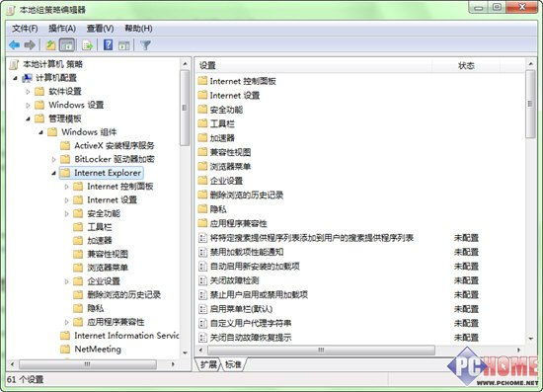543x392 pixels.
Task: Open the 文件(F) menu
Action: (x=25, y=29)
